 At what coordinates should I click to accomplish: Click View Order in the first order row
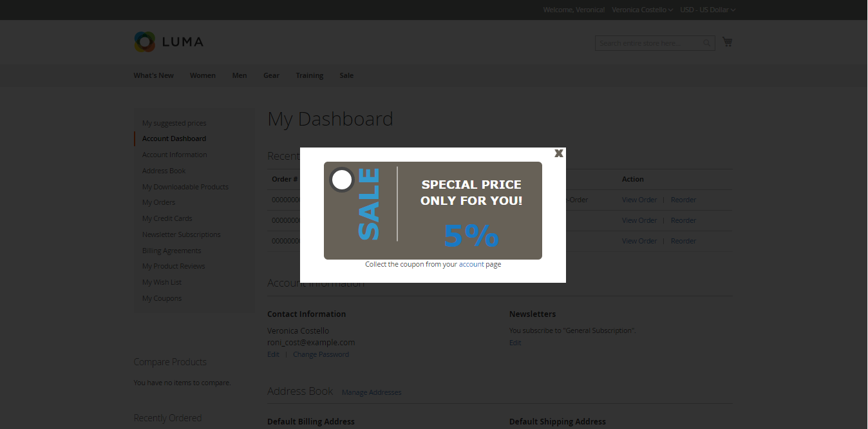pyautogui.click(x=639, y=200)
